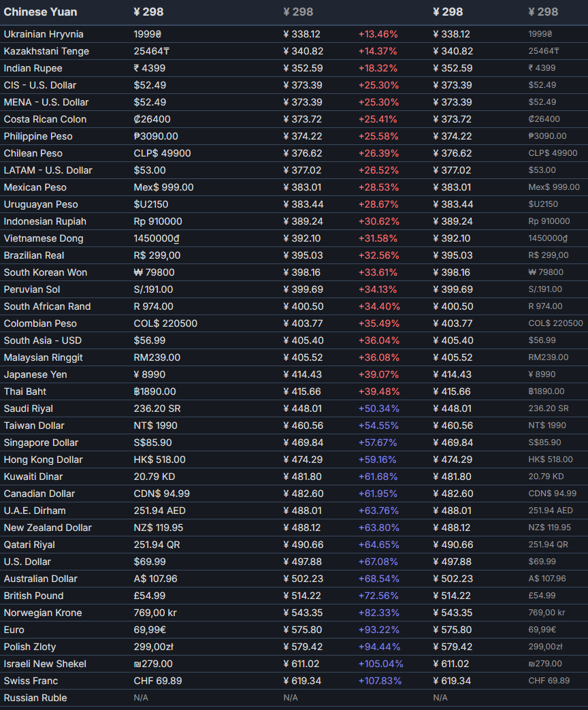Image resolution: width=588 pixels, height=710 pixels.
Task: Select the Ukrainian Hryvnia currency name
Action: [x=44, y=34]
